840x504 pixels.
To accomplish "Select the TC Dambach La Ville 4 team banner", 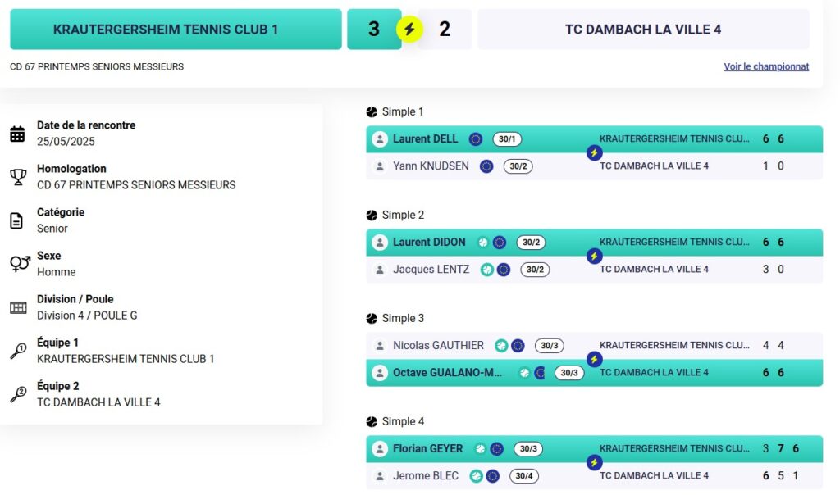I will point(643,29).
